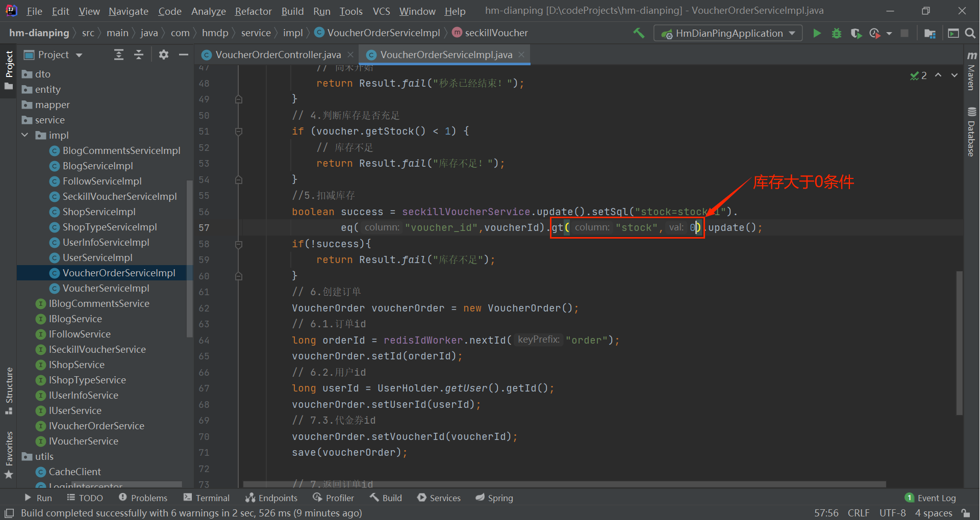Viewport: 980px width, 520px height.
Task: Hide the Project panel with the minus icon
Action: click(x=184, y=55)
